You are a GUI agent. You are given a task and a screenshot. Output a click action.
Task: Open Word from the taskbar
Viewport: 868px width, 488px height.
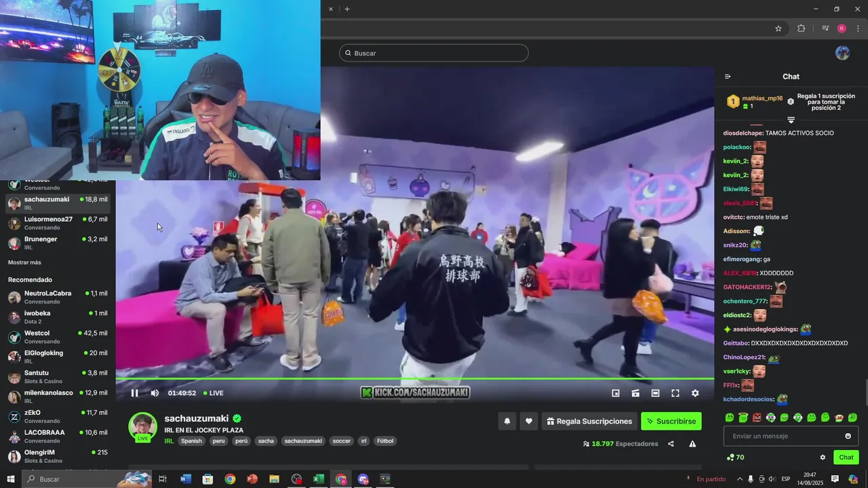(186, 479)
